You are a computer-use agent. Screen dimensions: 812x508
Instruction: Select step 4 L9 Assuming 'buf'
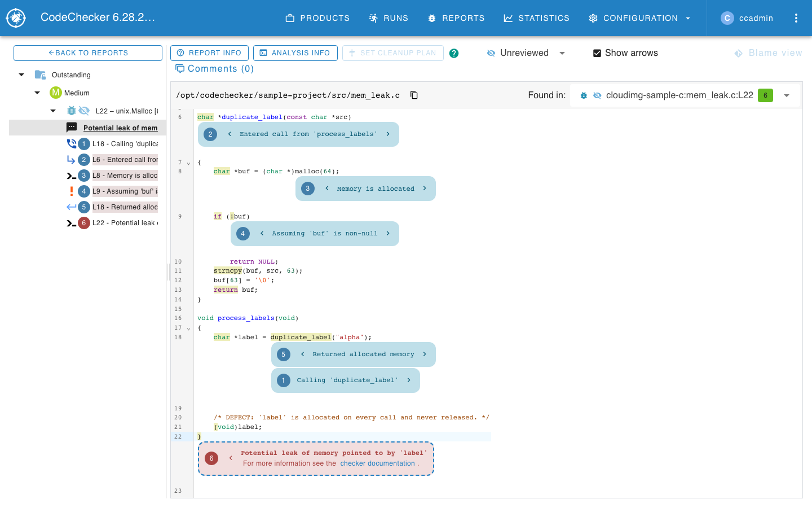click(125, 191)
